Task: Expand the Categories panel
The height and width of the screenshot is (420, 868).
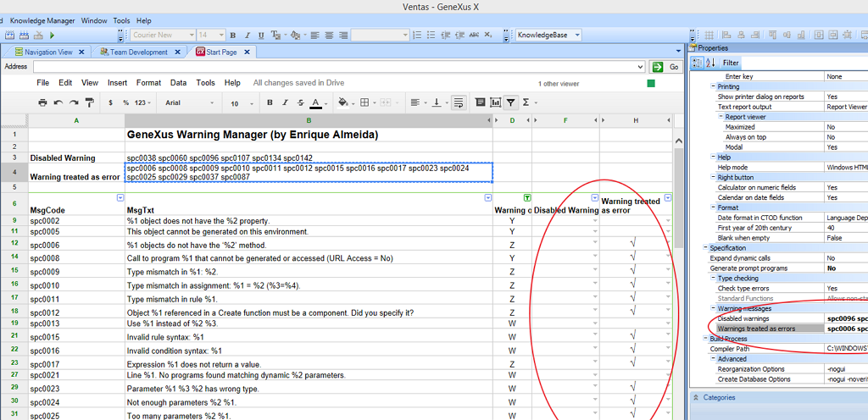Action: click(695, 397)
